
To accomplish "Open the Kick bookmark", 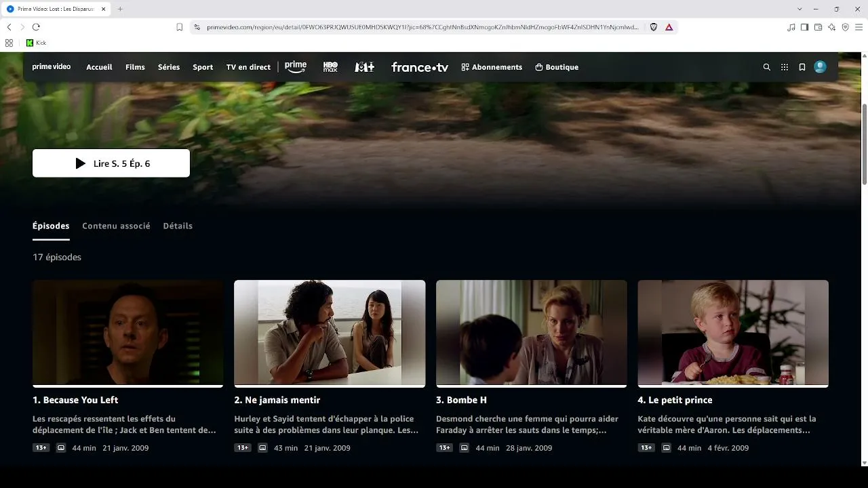I will (x=36, y=43).
